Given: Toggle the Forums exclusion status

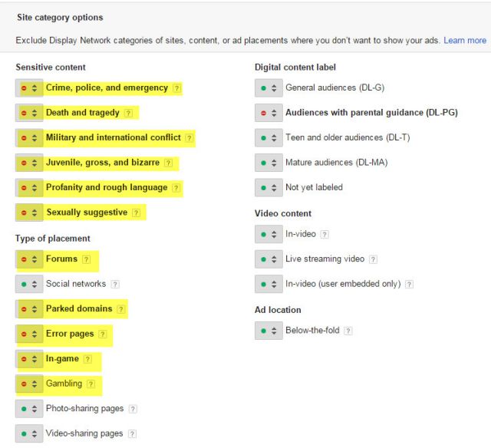Looking at the screenshot, I should 29,259.
